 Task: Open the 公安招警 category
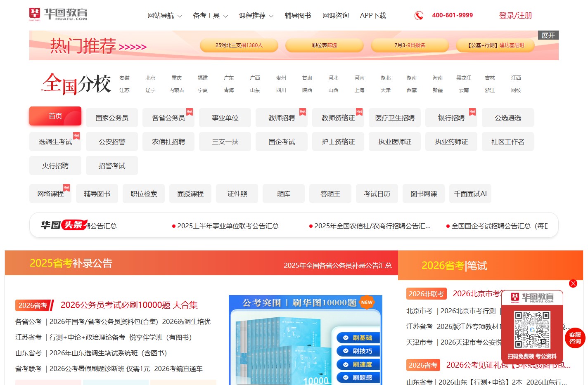pos(112,142)
